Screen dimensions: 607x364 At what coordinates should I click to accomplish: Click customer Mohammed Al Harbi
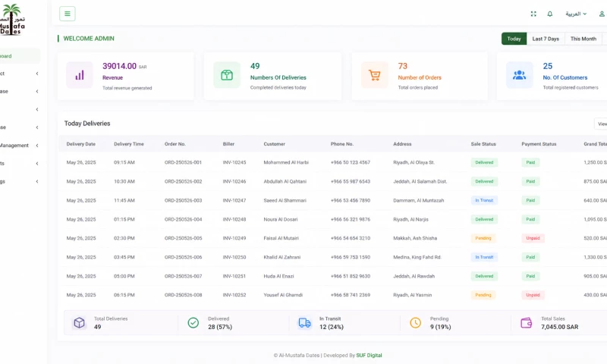[x=286, y=162]
